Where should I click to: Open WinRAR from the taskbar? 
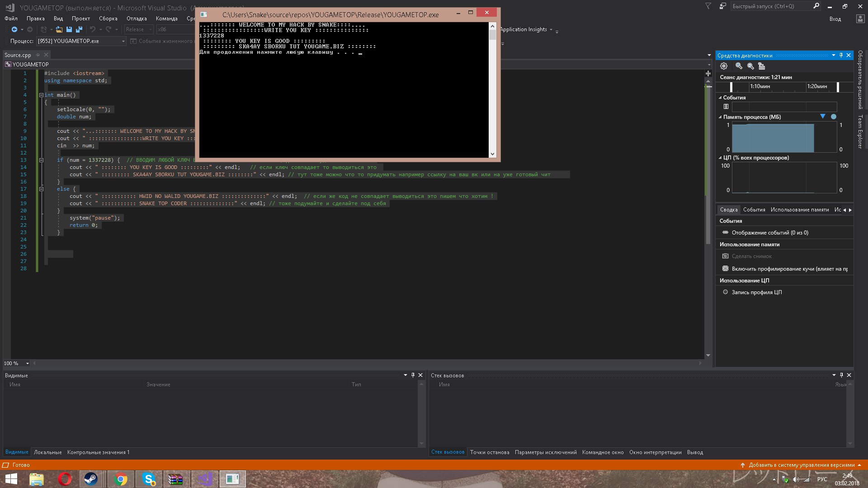175,479
